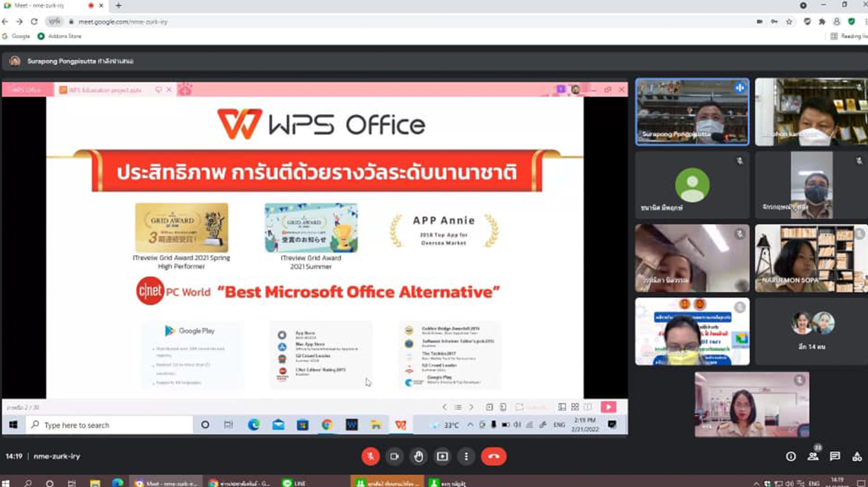This screenshot has height=487, width=868.
Task: Open Cortana circle in the bottom taskbar
Action: tap(49, 483)
